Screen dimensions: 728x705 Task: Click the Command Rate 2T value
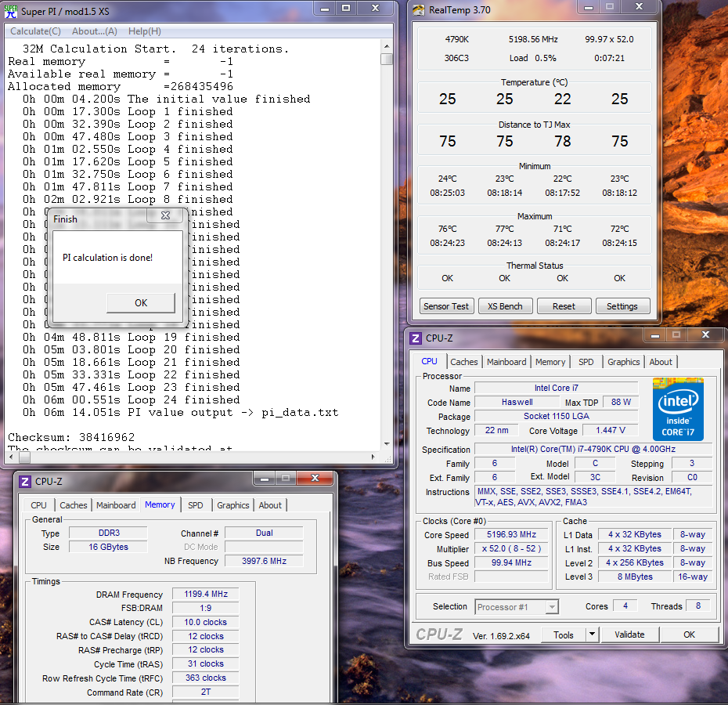(206, 692)
